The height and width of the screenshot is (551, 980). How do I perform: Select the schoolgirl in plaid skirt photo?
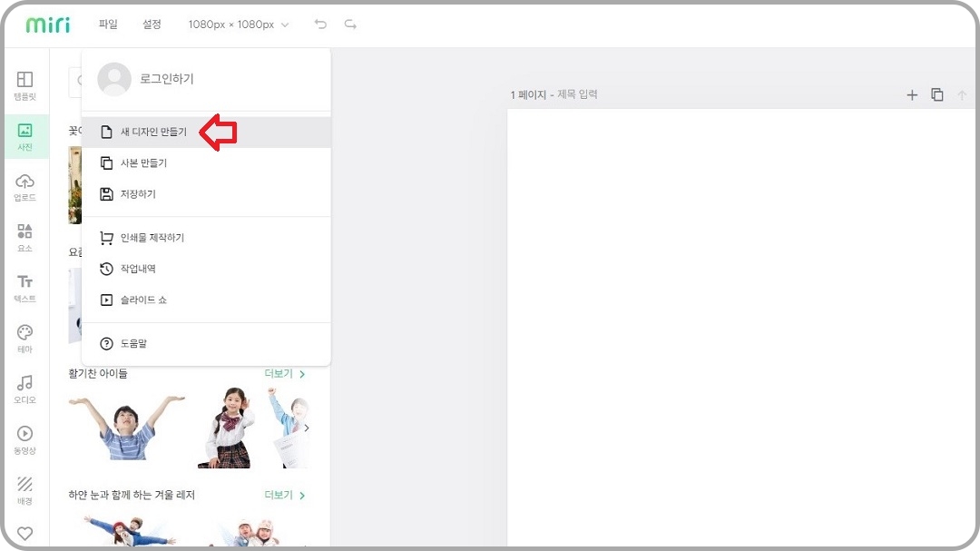click(228, 428)
